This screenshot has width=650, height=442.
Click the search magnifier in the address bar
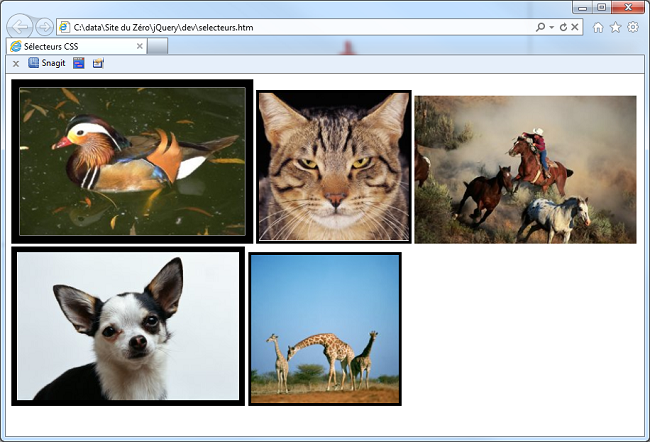(540, 27)
